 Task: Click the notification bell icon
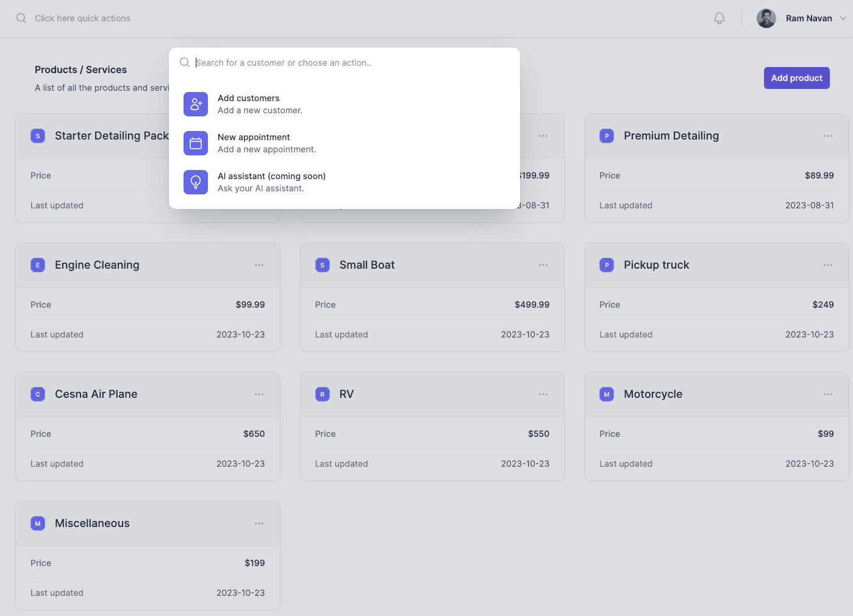tap(719, 18)
